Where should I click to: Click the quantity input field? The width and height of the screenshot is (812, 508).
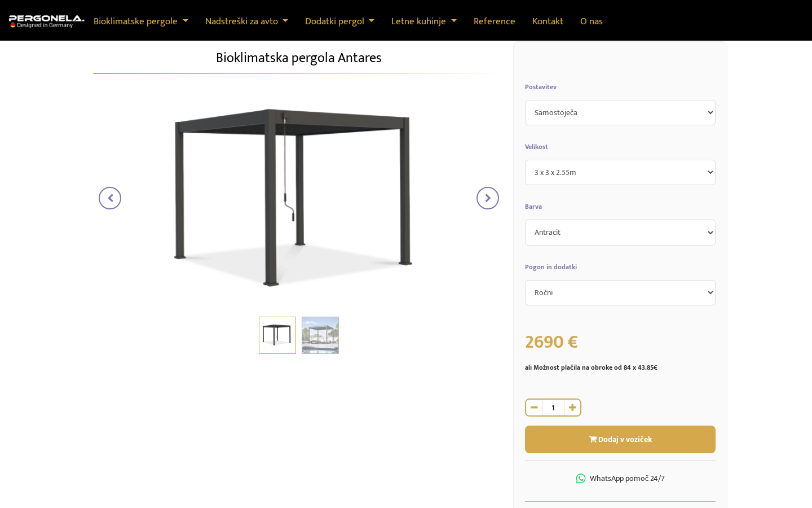[553, 408]
